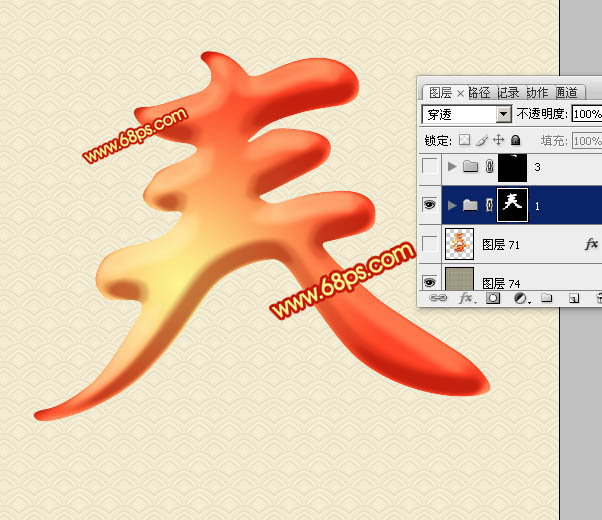
Task: Create a new group with folder icon
Action: (547, 298)
